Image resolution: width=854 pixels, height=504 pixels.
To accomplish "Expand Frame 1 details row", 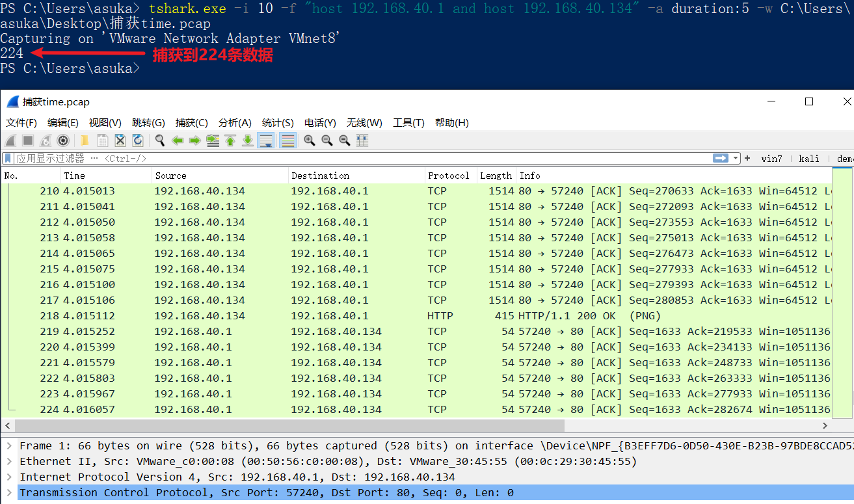I will click(x=9, y=446).
